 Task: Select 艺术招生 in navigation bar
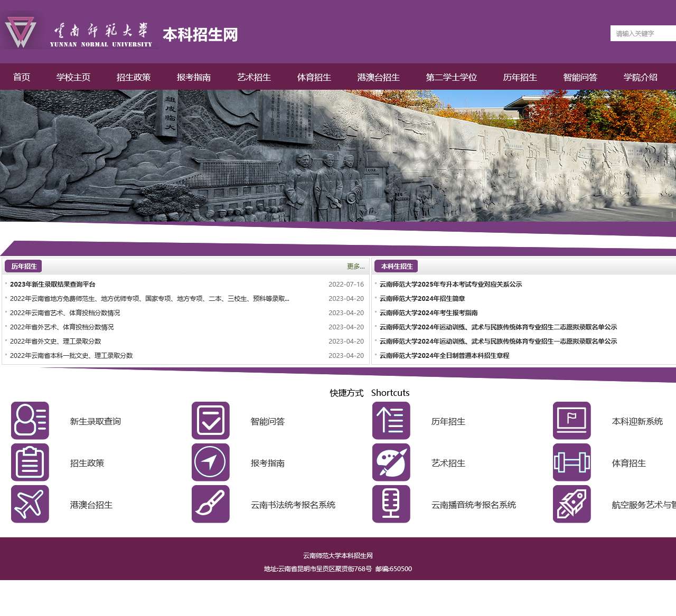[x=254, y=77]
